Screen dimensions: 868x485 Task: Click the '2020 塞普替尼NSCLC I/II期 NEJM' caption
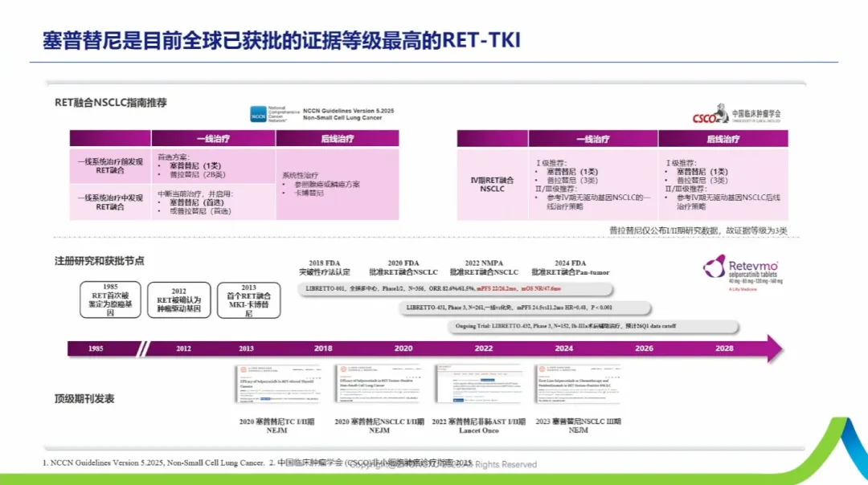(379, 426)
